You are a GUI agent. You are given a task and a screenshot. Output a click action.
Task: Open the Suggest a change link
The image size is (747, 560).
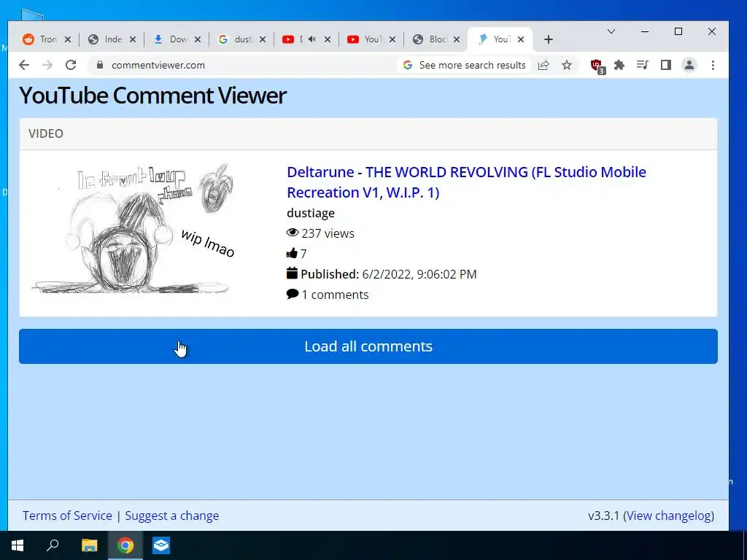(172, 516)
